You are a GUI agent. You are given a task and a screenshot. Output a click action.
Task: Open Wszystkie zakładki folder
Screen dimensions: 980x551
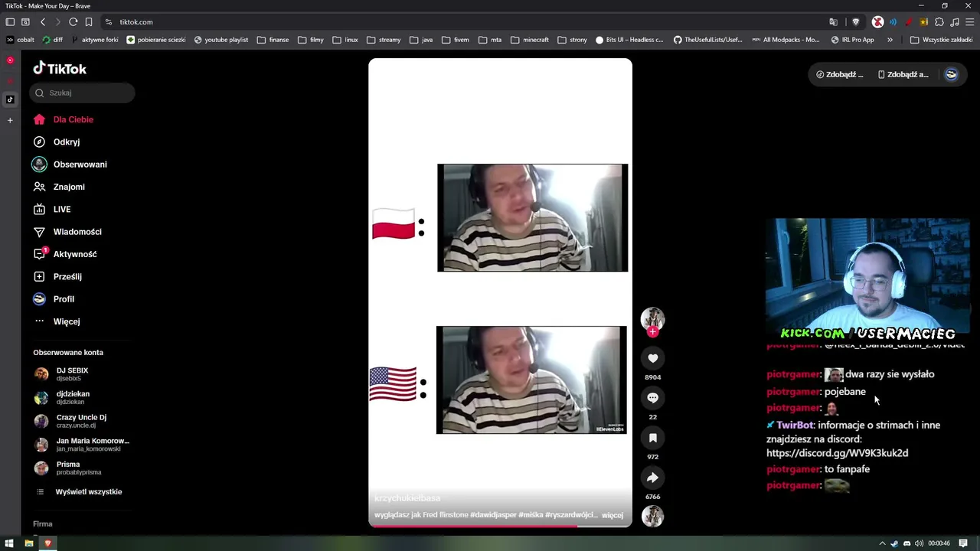[x=942, y=40]
